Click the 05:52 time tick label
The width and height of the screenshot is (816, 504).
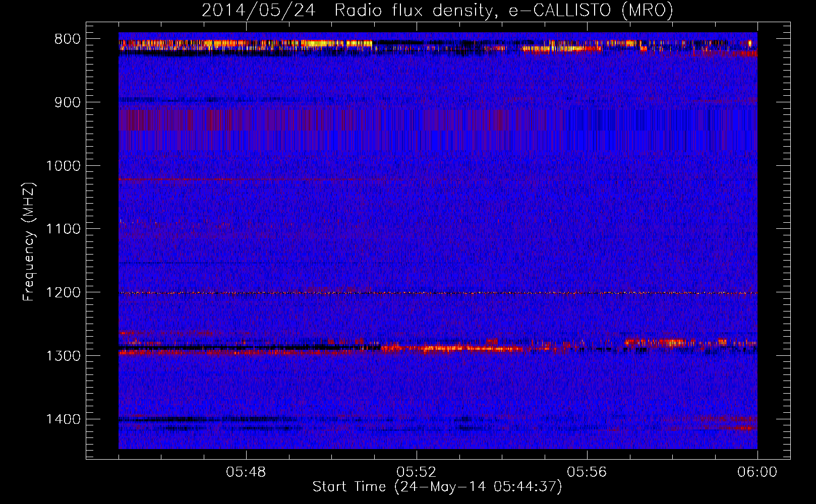tap(417, 472)
